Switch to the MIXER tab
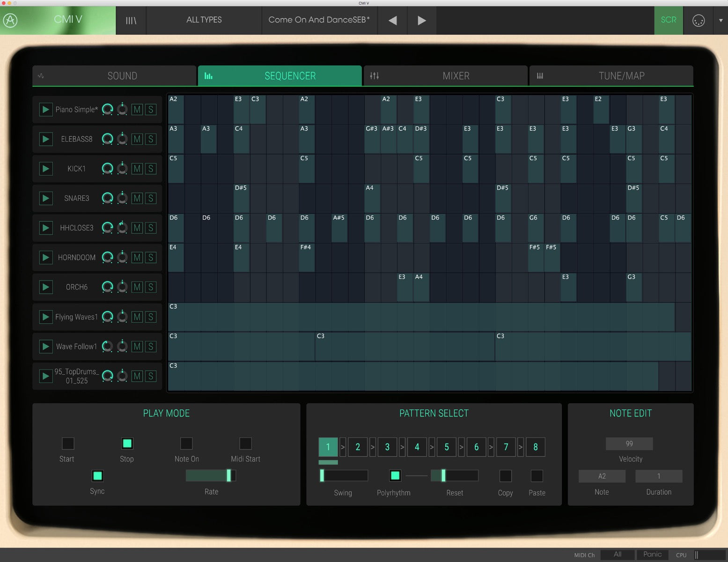This screenshot has height=562, width=728. [x=446, y=76]
